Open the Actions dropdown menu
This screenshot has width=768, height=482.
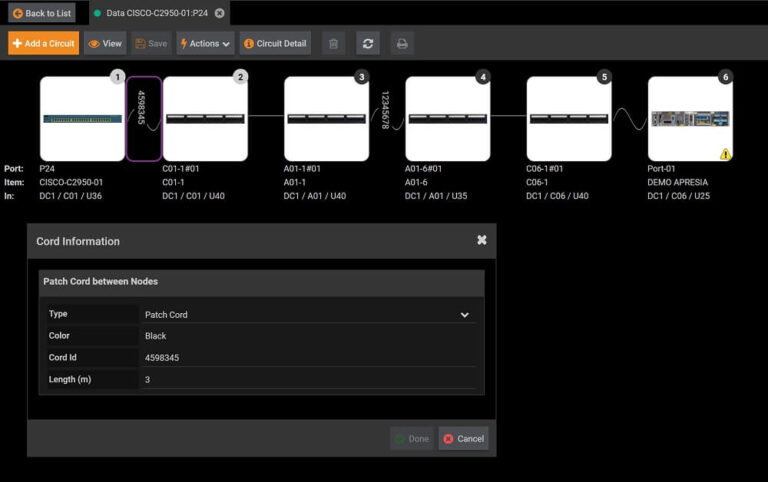pos(205,44)
